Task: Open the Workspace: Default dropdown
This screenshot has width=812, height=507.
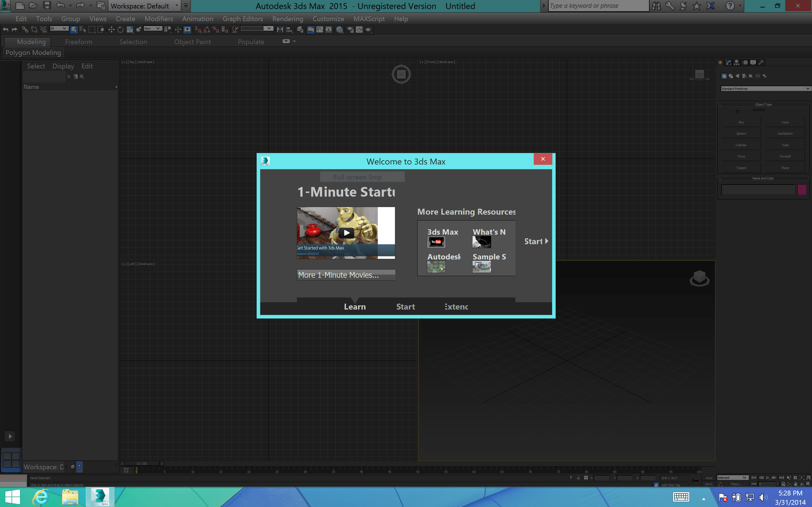Action: pyautogui.click(x=145, y=6)
